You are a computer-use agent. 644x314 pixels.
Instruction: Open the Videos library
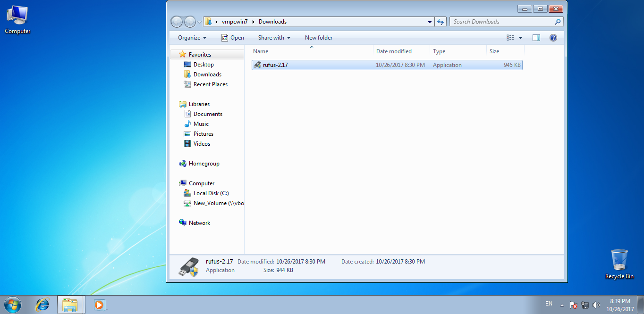pos(202,144)
